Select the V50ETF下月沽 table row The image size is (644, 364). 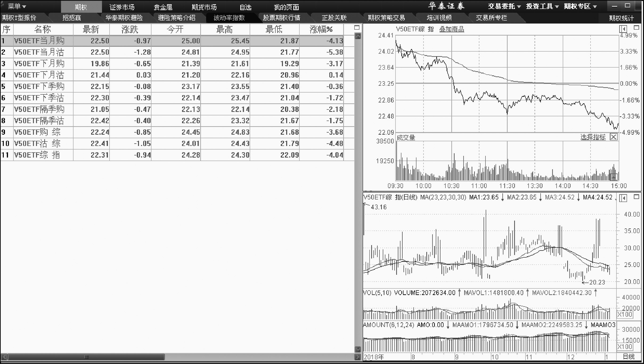(x=39, y=75)
